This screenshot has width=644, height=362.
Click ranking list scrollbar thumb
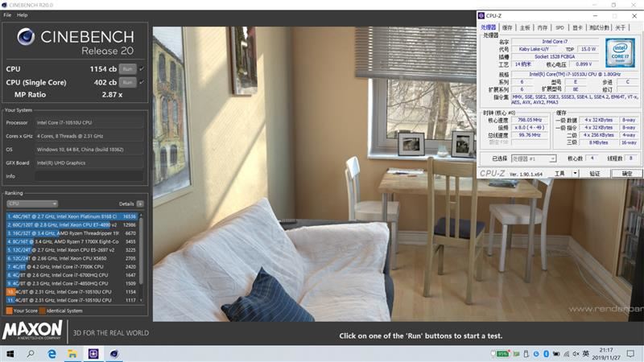(x=142, y=250)
